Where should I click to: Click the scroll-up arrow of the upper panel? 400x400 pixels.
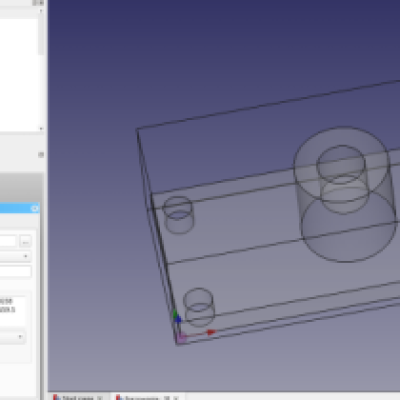pyautogui.click(x=41, y=11)
